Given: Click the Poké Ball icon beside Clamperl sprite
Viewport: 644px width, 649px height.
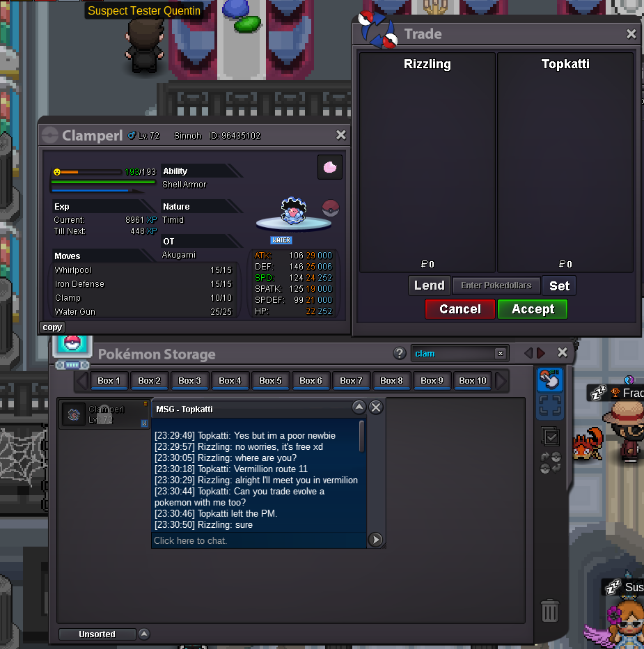Looking at the screenshot, I should point(331,208).
